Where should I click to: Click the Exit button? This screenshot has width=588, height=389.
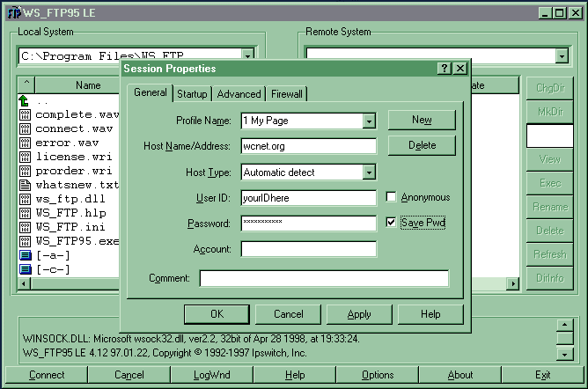point(542,375)
